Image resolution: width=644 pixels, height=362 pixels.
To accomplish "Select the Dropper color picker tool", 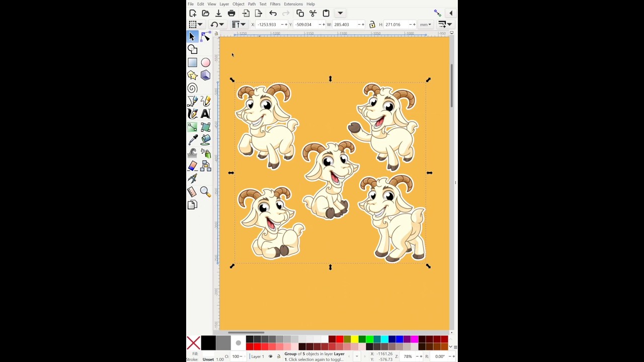I will coord(192,140).
